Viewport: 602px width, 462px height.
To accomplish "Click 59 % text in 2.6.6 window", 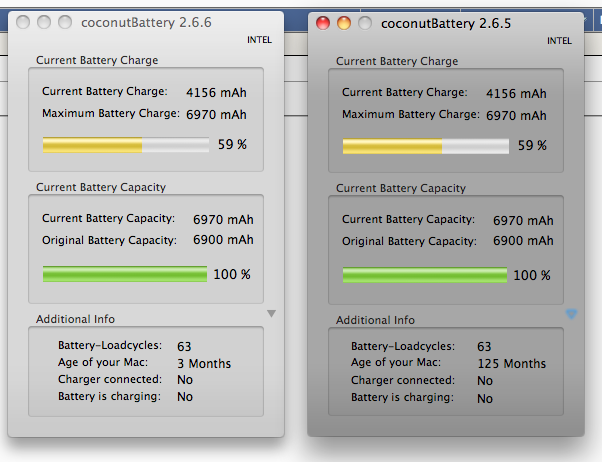I will (x=232, y=144).
